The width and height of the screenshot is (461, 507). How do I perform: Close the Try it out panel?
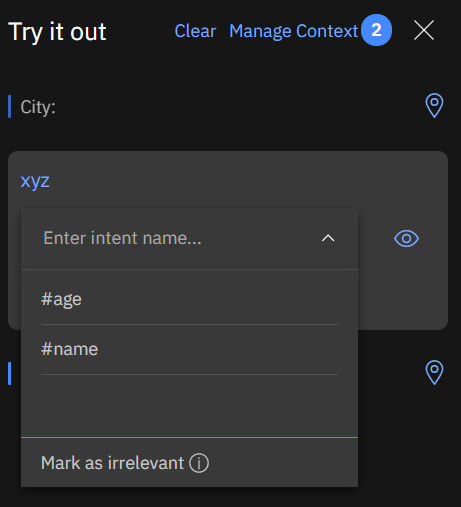[x=424, y=30]
